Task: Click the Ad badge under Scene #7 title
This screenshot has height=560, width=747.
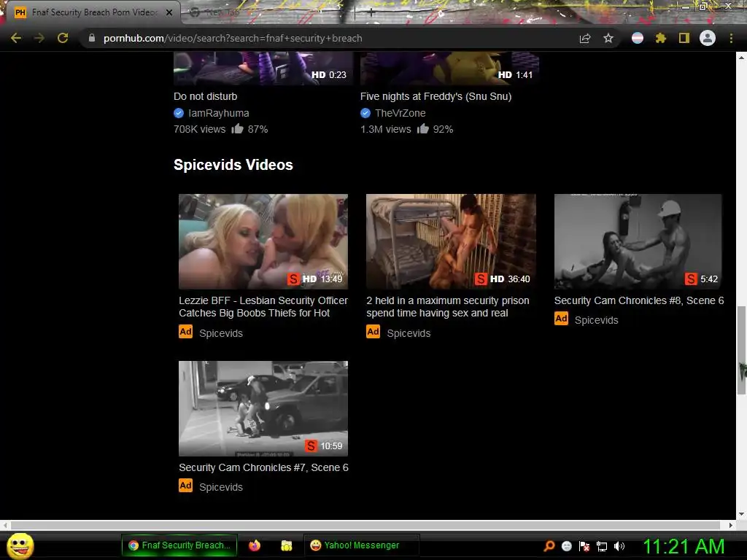Action: pyautogui.click(x=186, y=486)
